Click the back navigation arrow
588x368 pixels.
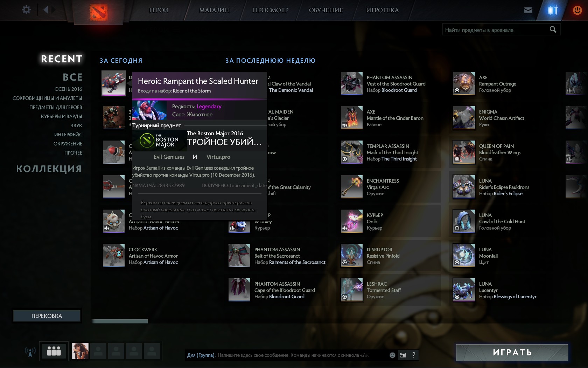(46, 10)
